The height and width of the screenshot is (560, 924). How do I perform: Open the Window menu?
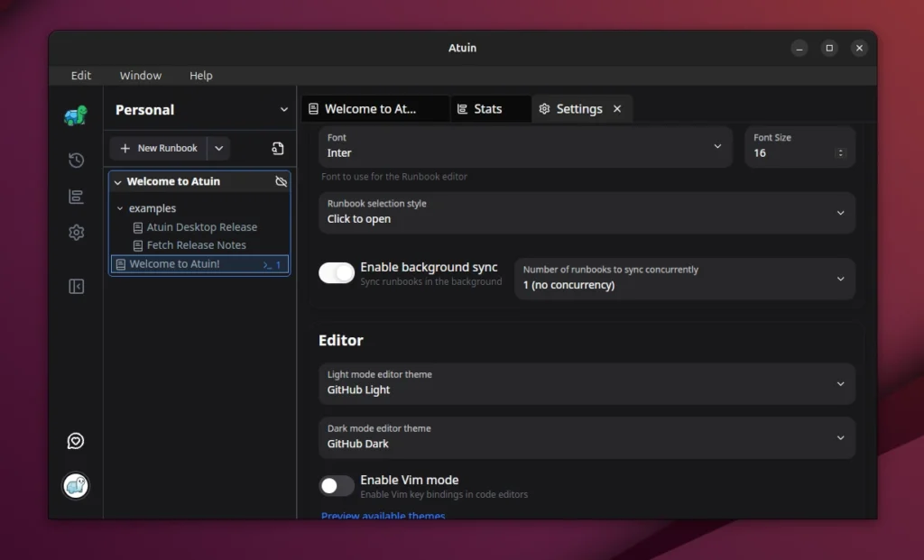[141, 75]
